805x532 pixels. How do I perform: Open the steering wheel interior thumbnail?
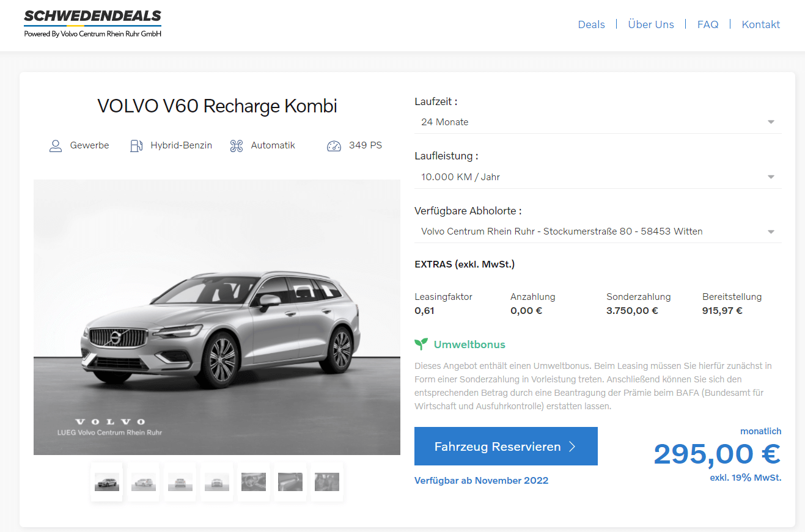tap(254, 483)
